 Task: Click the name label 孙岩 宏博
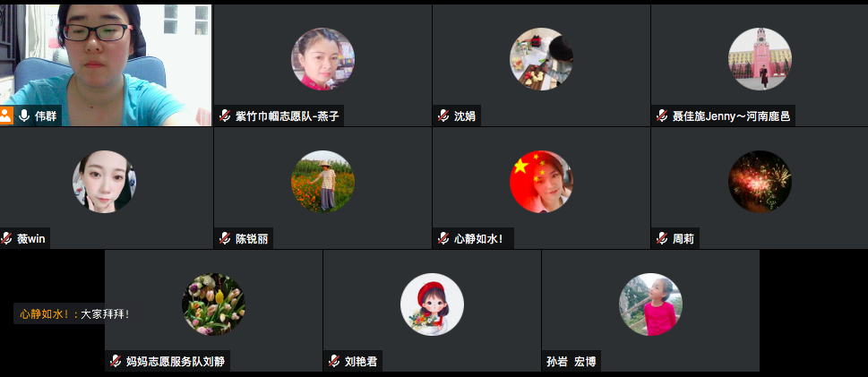571,362
